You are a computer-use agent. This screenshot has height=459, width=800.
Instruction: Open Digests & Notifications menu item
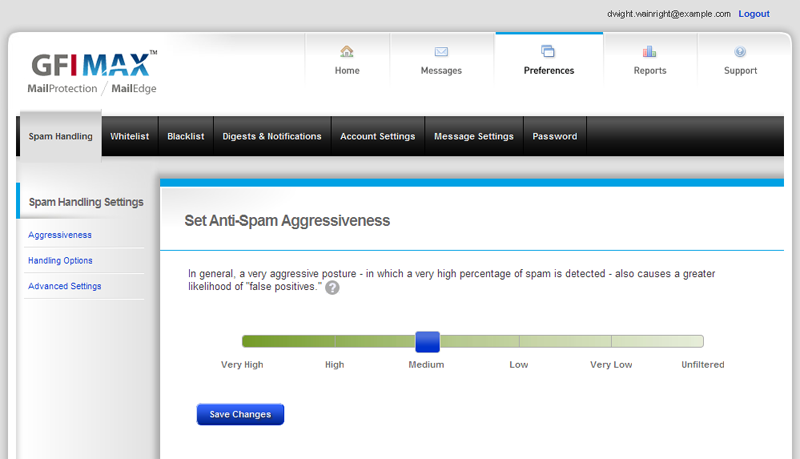coord(272,136)
